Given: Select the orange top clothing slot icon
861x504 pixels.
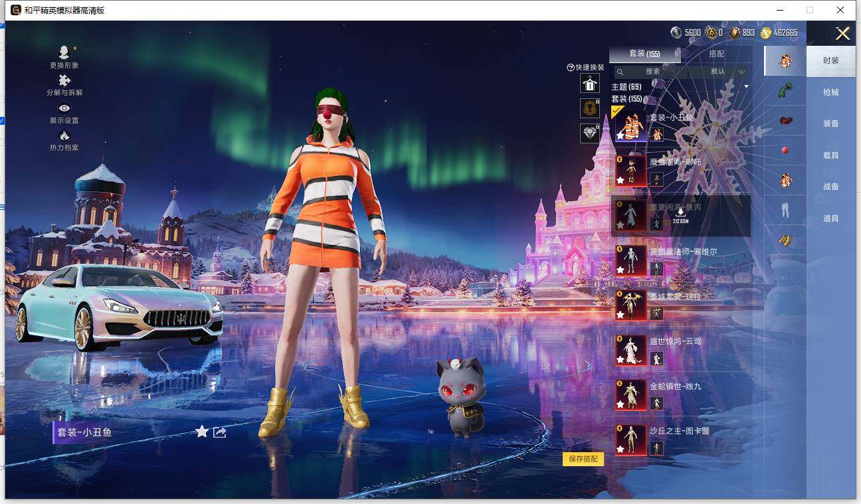Looking at the screenshot, I should point(785,180).
